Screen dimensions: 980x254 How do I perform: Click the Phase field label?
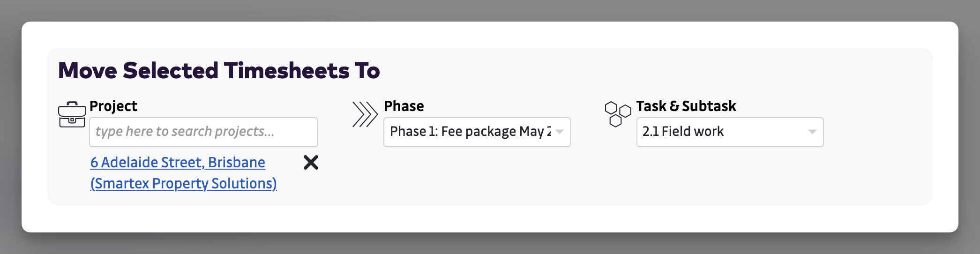click(x=404, y=106)
